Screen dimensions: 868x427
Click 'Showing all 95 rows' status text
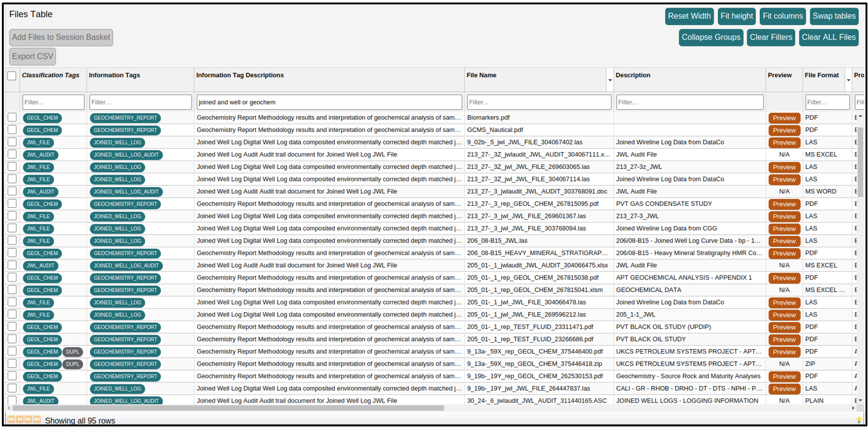(80, 421)
